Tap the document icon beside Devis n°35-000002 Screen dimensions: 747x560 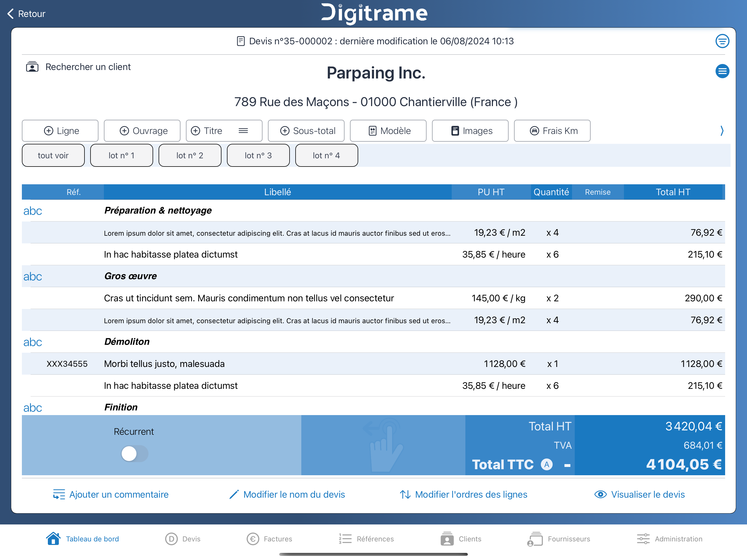(240, 41)
